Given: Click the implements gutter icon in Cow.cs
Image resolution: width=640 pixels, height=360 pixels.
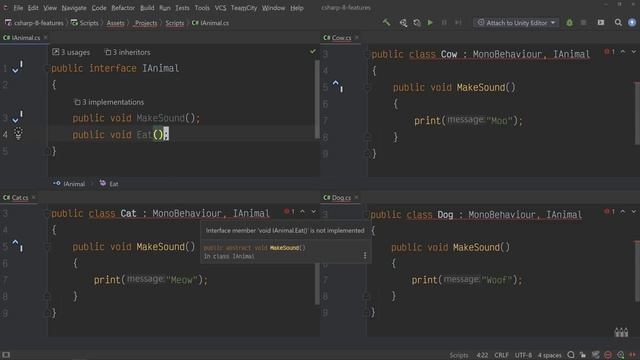Looking at the screenshot, I should [x=338, y=86].
